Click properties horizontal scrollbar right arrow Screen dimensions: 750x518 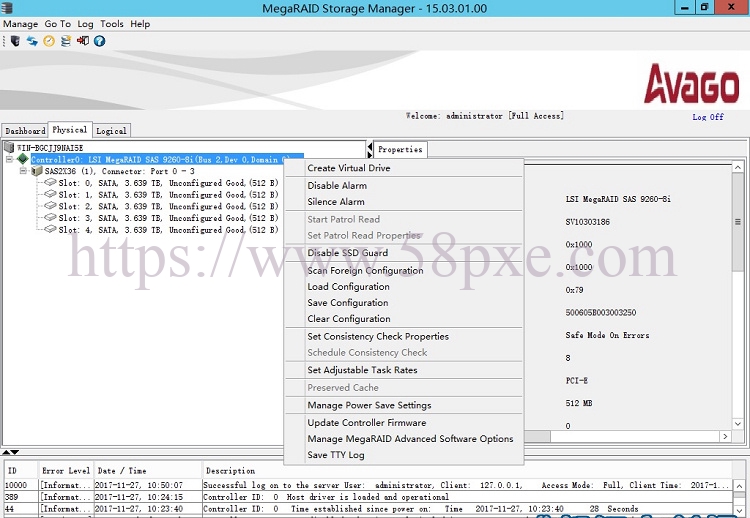click(x=726, y=436)
